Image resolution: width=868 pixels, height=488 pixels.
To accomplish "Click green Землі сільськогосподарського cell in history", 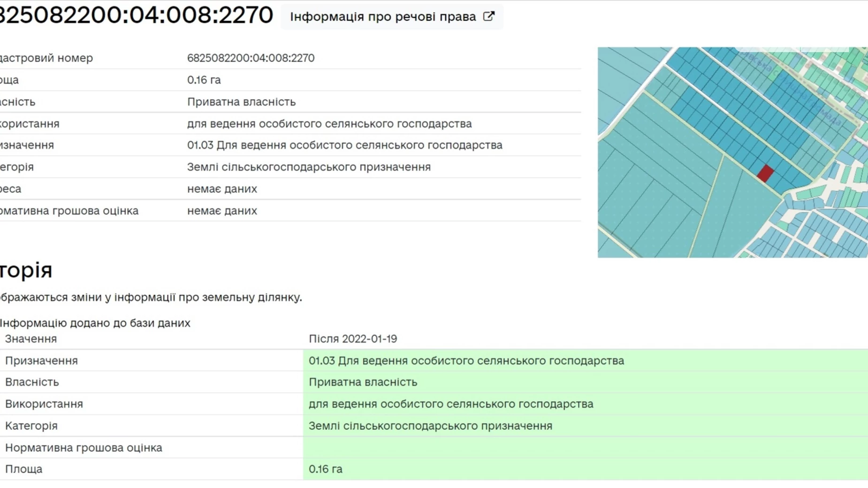I will point(586,426).
